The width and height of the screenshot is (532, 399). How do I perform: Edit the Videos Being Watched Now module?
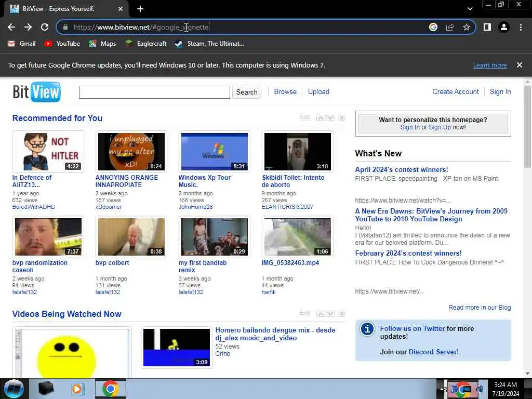tap(305, 313)
